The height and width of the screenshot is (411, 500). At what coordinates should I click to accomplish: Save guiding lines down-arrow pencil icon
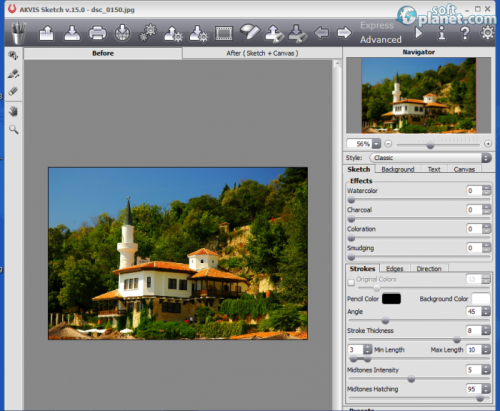point(297,33)
